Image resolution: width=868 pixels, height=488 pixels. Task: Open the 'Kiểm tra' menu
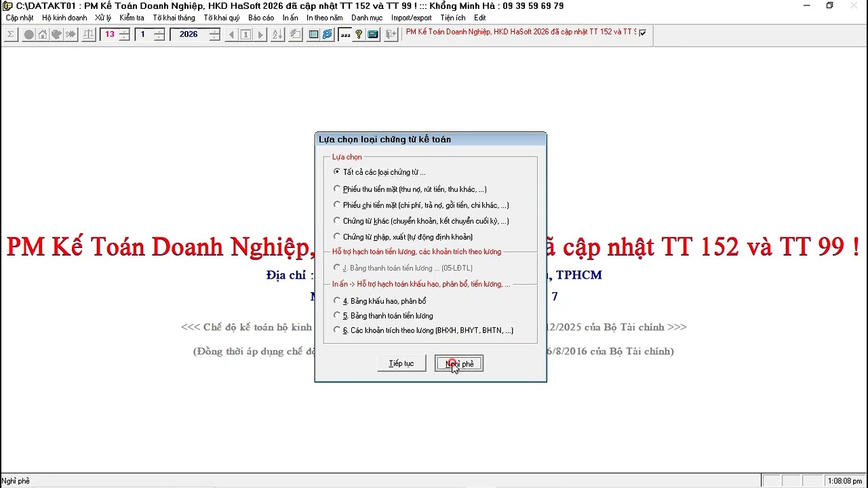(132, 18)
